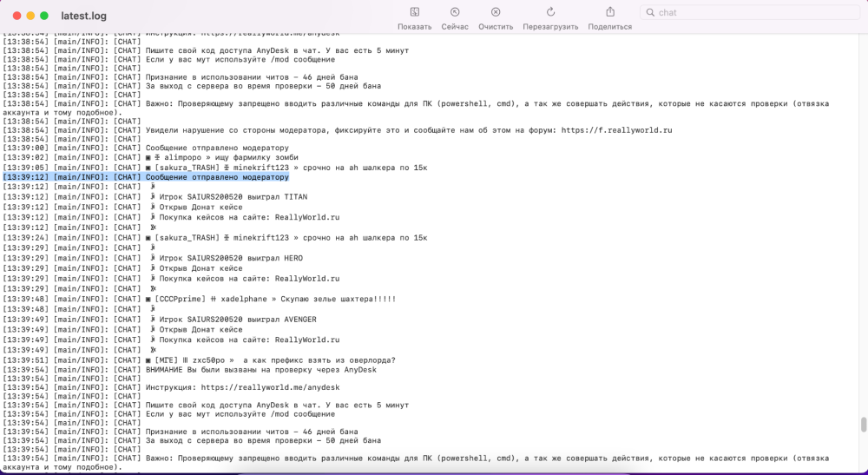
Task: Select 13:39:54 line "Если у вас мут"
Action: tap(169, 413)
